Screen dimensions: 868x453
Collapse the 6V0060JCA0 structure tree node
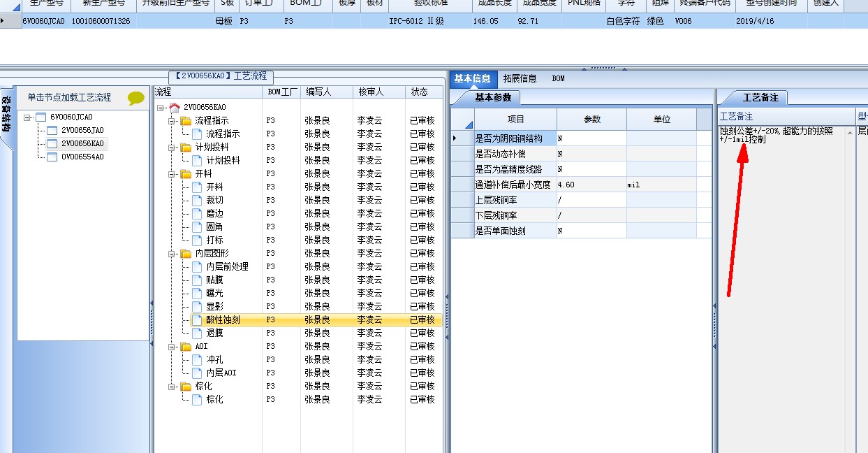click(27, 117)
